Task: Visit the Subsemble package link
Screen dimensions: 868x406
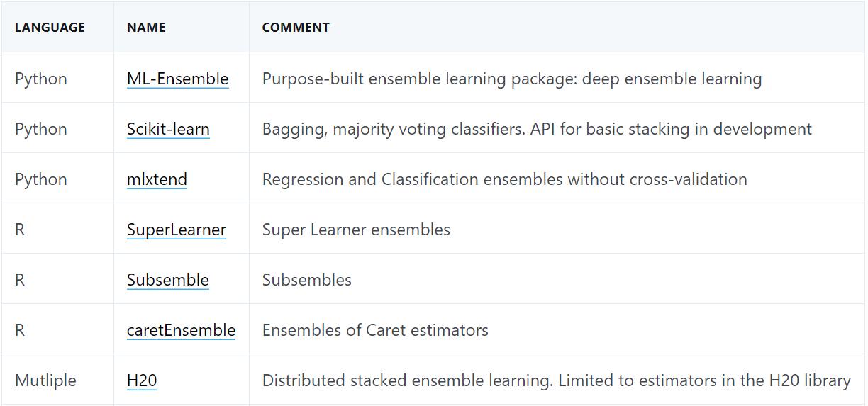Action: coord(167,280)
